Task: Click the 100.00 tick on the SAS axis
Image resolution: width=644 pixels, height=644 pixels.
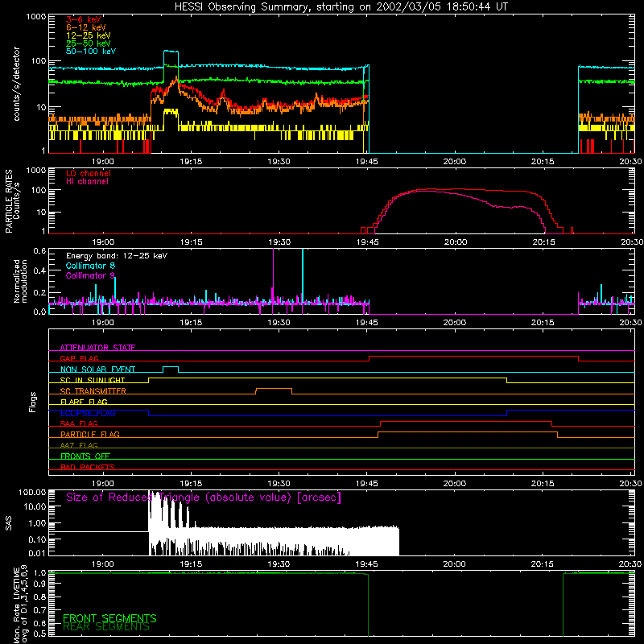Action: 32,492
